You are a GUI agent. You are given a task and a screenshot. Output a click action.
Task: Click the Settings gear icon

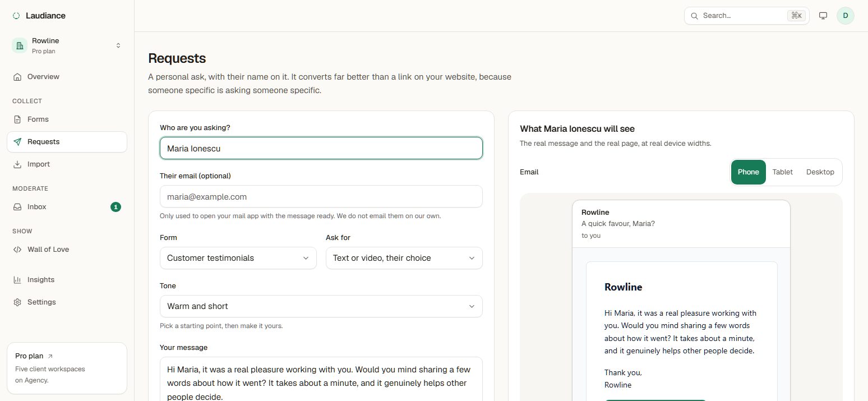(x=17, y=302)
